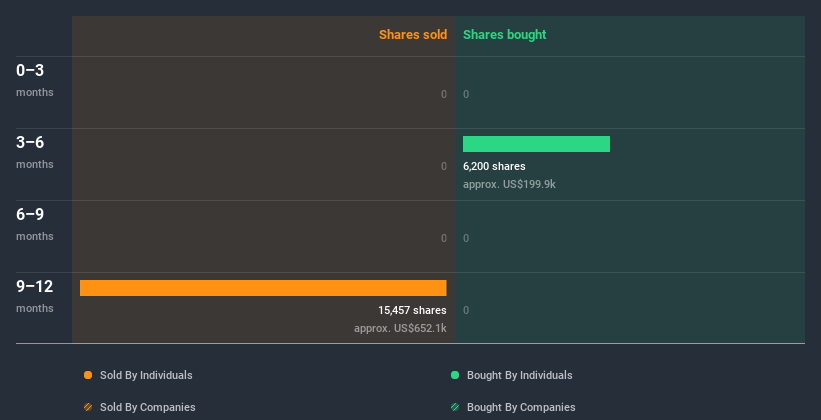
Task: Select the Shares sold column header
Action: point(412,35)
